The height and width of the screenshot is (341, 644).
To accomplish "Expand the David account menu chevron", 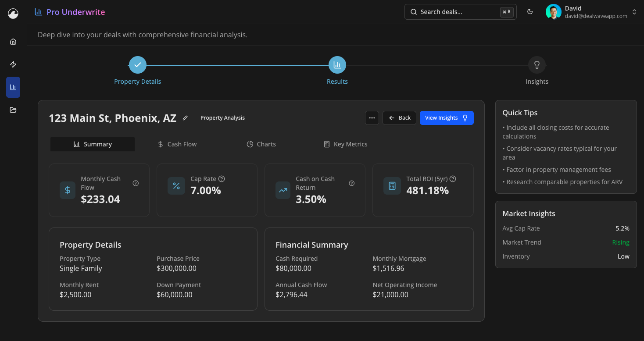I will pyautogui.click(x=634, y=12).
